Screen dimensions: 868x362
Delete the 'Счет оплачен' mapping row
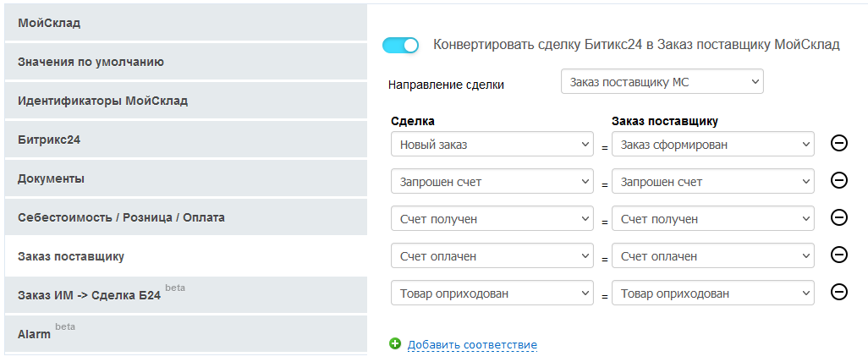tap(839, 255)
